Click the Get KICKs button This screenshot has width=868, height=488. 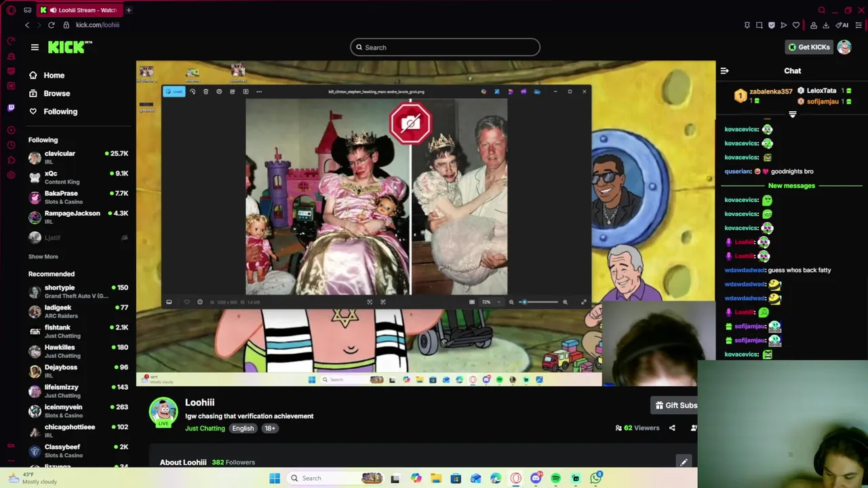[x=809, y=47]
